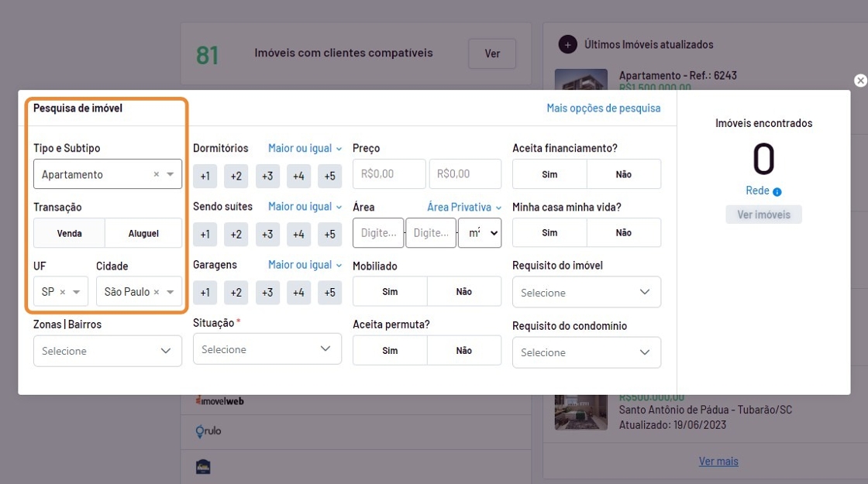Select Venda as transaction type
Screen dimensions: 868x484
[69, 233]
